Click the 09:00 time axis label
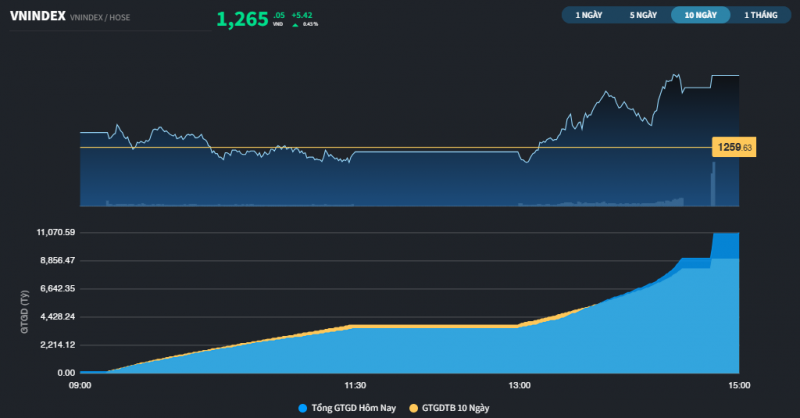The height and width of the screenshot is (418, 800). (x=80, y=385)
